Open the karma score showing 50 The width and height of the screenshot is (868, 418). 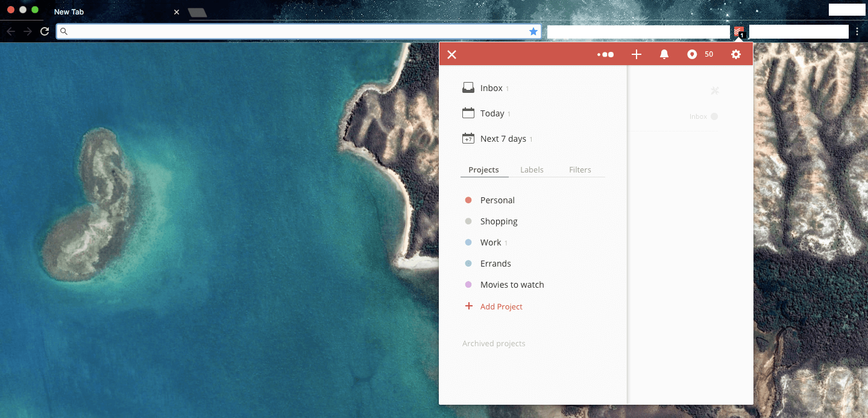click(x=700, y=54)
